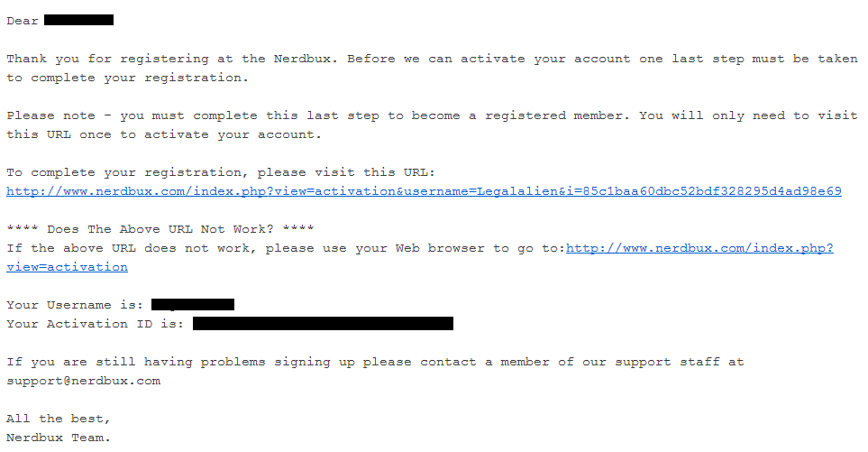Click the blacked-out Activation ID value
Viewport: 868px width, 452px height.
323,324
